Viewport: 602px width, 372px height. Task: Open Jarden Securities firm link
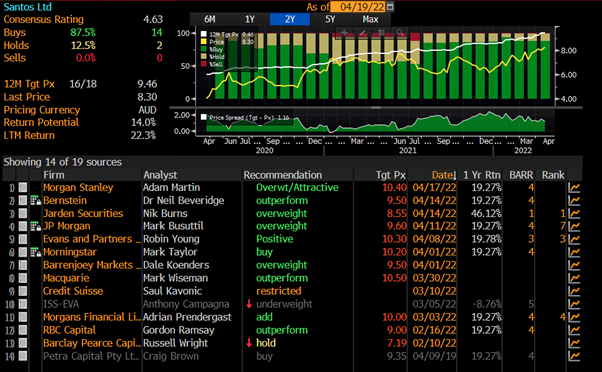coord(83,213)
